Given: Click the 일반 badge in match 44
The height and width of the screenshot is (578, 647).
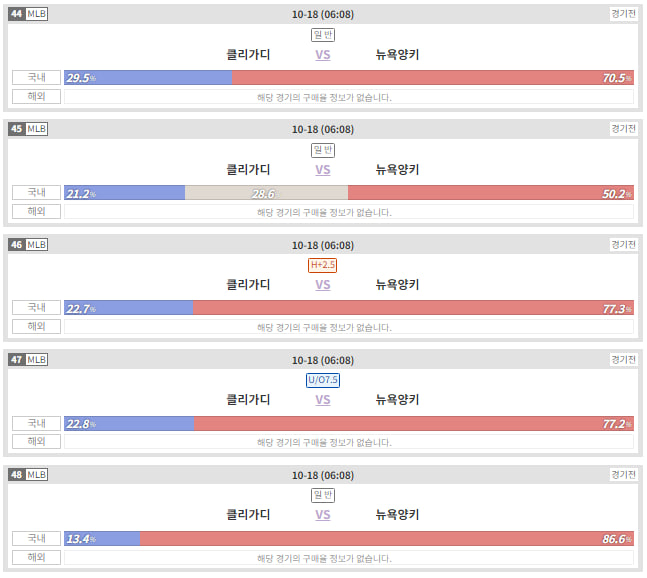Looking at the screenshot, I should tap(323, 35).
